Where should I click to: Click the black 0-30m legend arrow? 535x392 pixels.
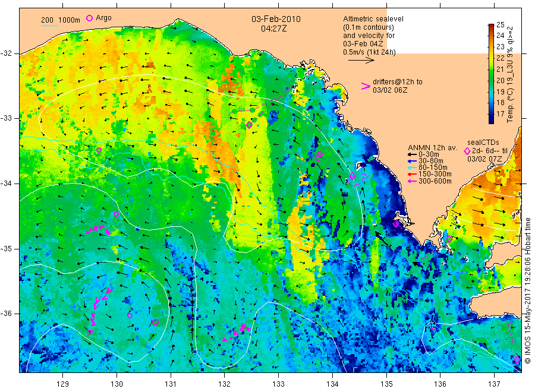412,154
